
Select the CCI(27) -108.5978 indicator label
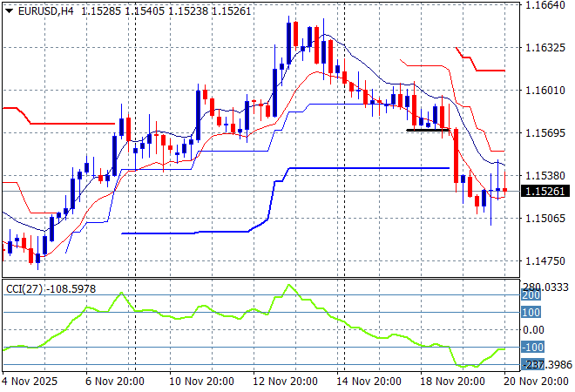coord(51,289)
